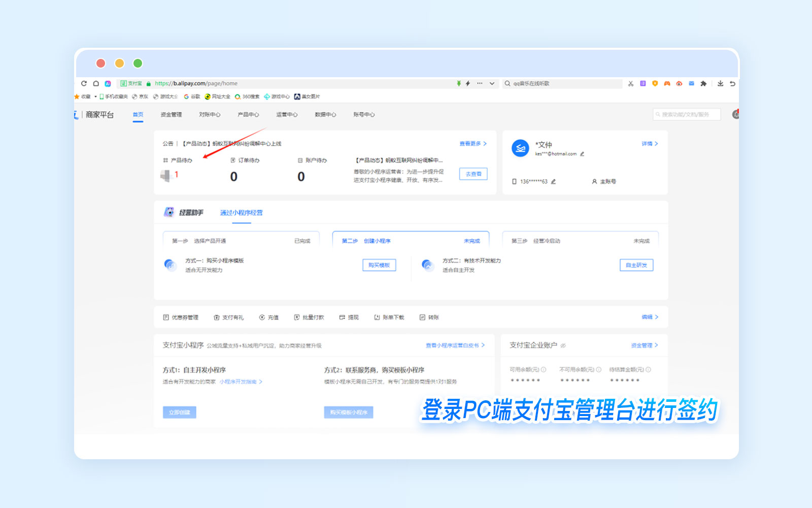The height and width of the screenshot is (508, 812).
Task: Click the 搜索功能/文档/服务 search field
Action: point(687,115)
